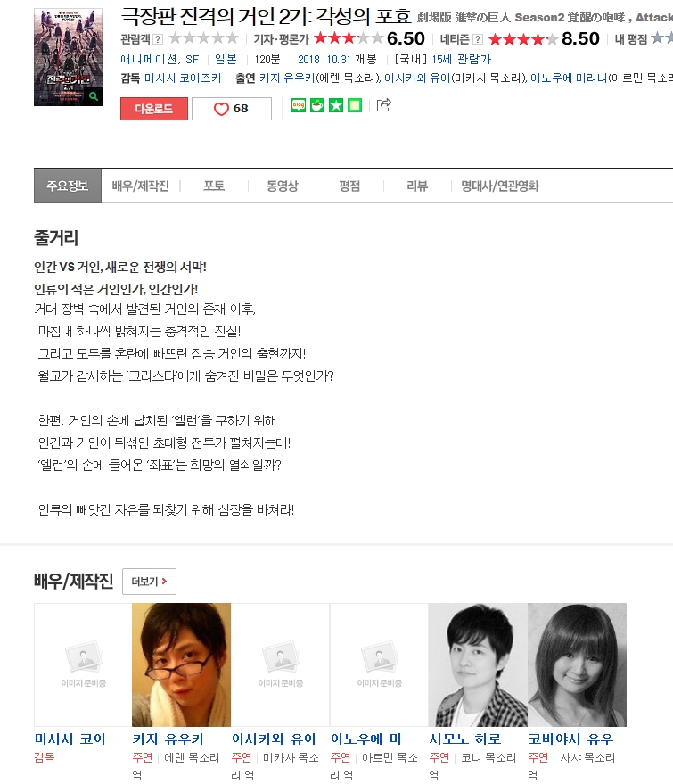Open the share arrow icon
The image size is (673, 784).
[383, 105]
